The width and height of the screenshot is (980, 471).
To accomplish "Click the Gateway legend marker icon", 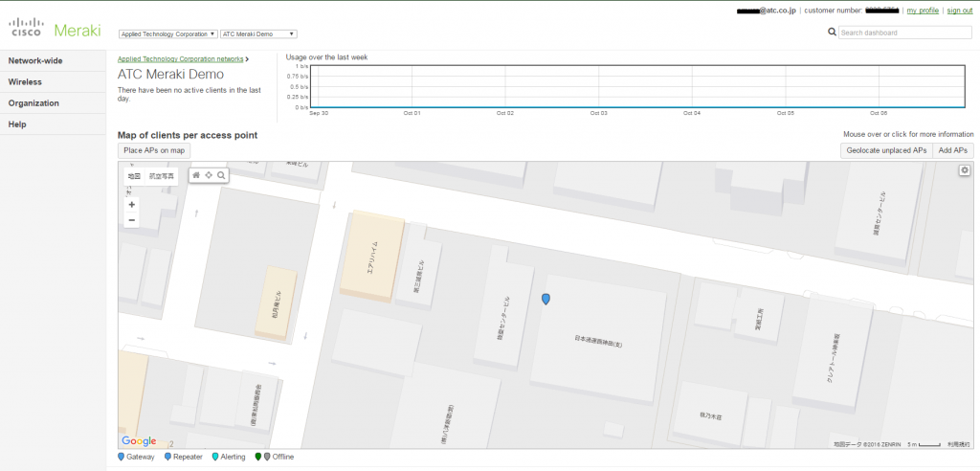I will pos(122,457).
